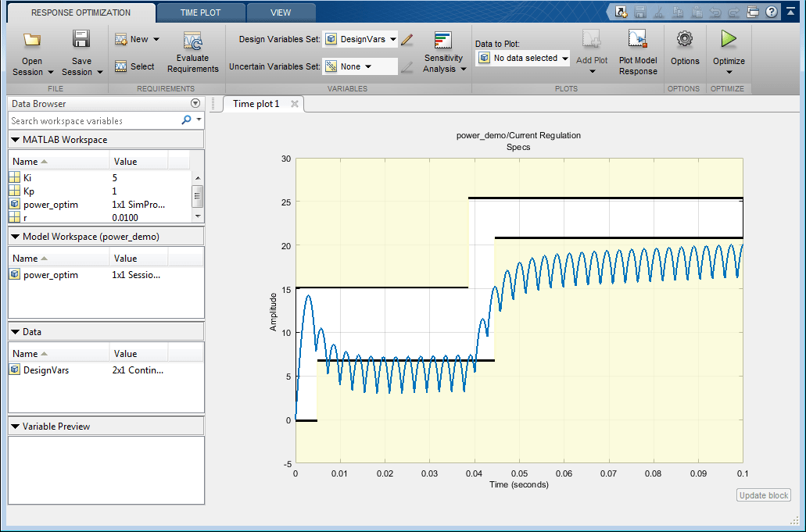
Task: Switch to the TIME PLOT tab
Action: (199, 12)
